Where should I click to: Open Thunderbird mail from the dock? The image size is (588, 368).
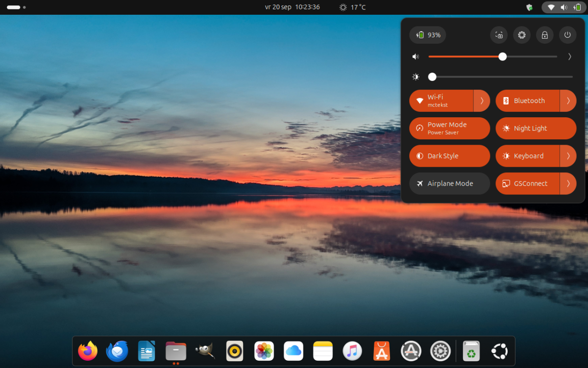pos(117,351)
